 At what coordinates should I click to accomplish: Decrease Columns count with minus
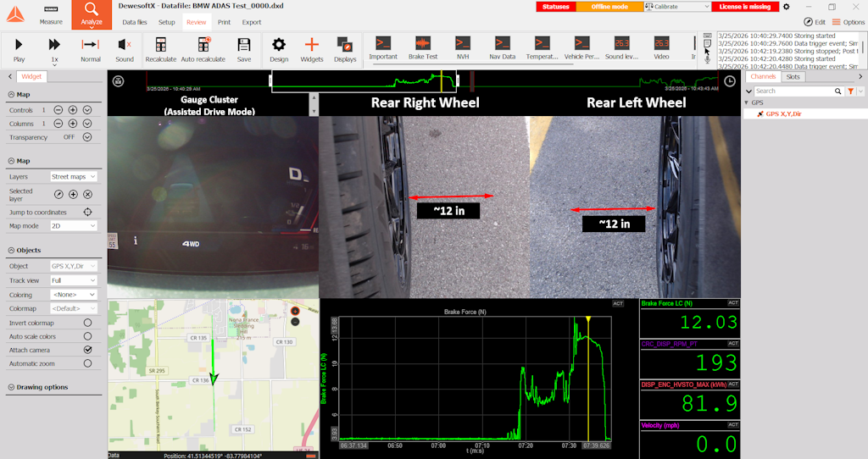pos(58,124)
